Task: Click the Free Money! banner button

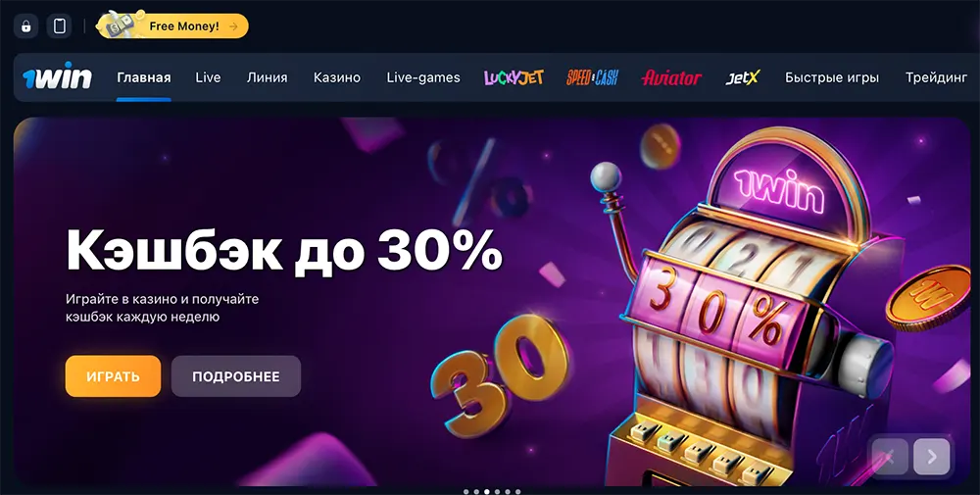Action: [x=173, y=26]
